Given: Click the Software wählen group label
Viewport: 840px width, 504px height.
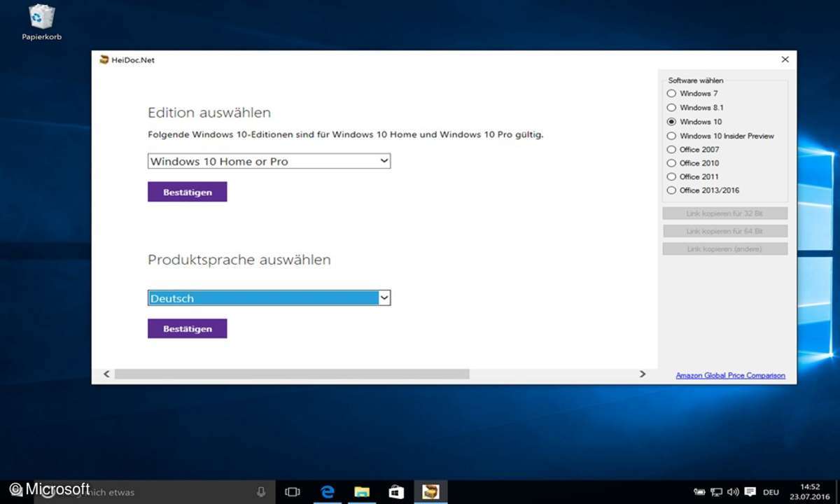Looking at the screenshot, I should (x=696, y=80).
